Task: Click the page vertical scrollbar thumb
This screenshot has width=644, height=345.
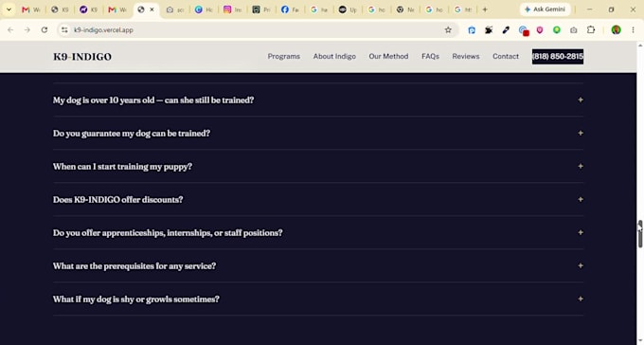Action: point(640,233)
